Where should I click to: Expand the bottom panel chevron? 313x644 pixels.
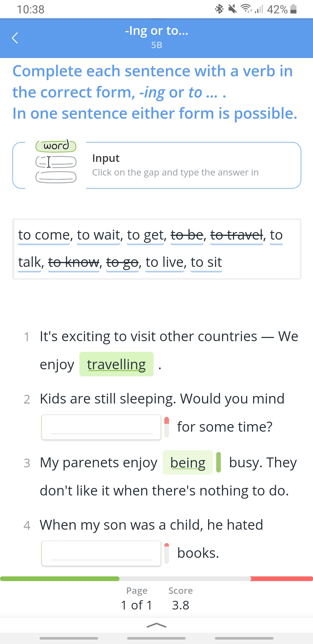point(156,625)
